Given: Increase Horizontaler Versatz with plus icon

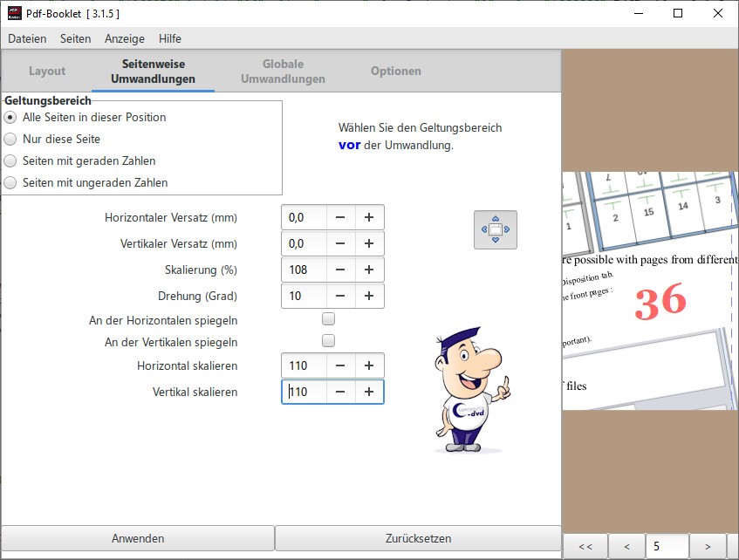Looking at the screenshot, I should 369,217.
